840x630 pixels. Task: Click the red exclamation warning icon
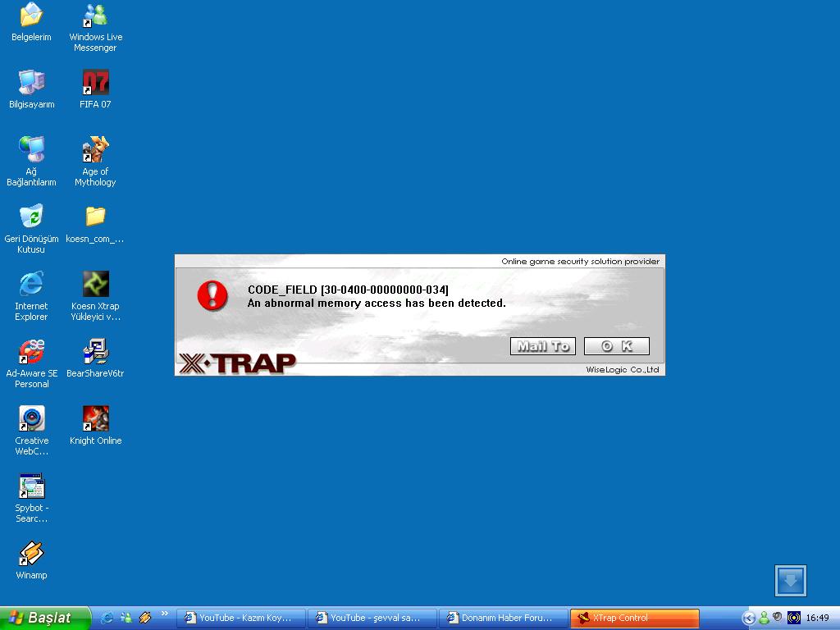tap(212, 295)
